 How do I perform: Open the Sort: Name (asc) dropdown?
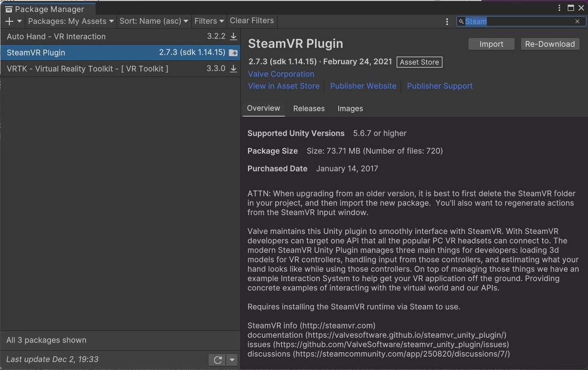click(154, 21)
